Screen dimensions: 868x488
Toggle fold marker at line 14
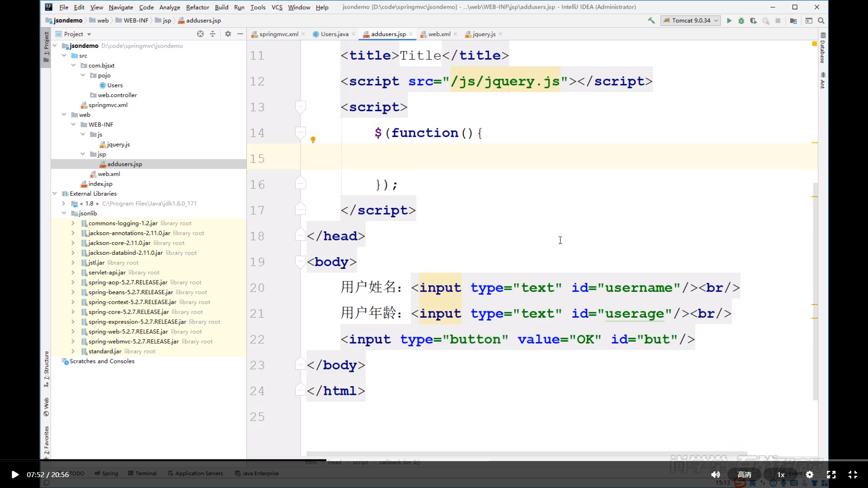(301, 133)
